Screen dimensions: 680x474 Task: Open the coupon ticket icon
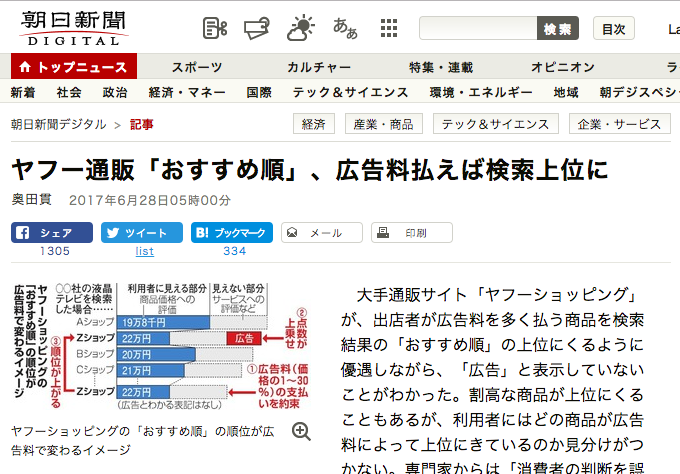[256, 28]
